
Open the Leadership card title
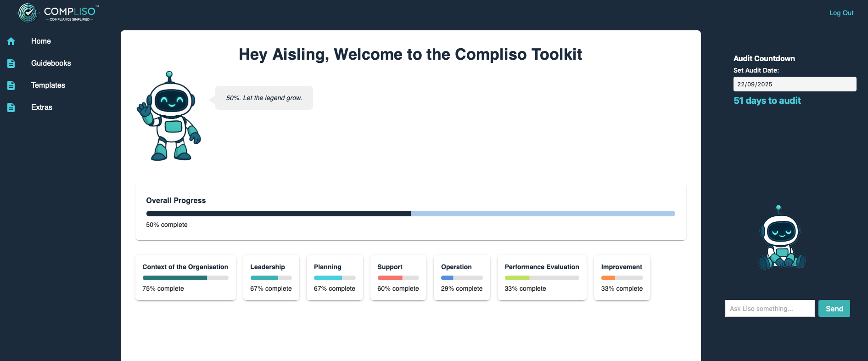[x=268, y=267]
